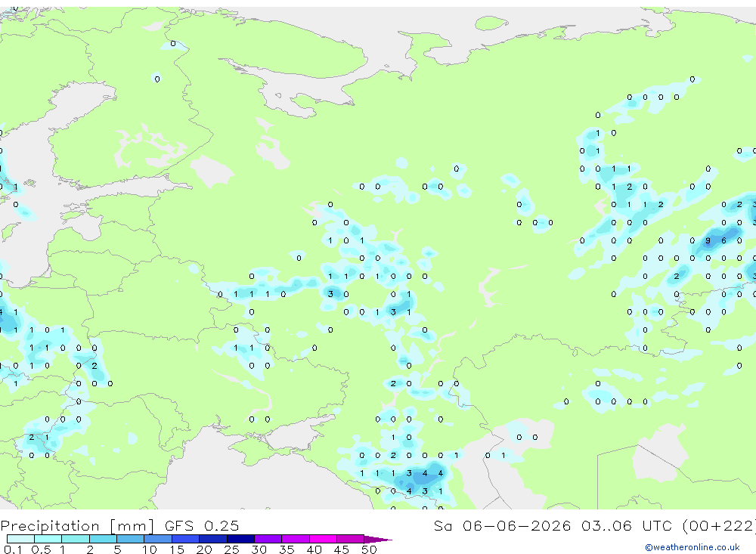Click the legend swatch between 20 and 25

213,539
